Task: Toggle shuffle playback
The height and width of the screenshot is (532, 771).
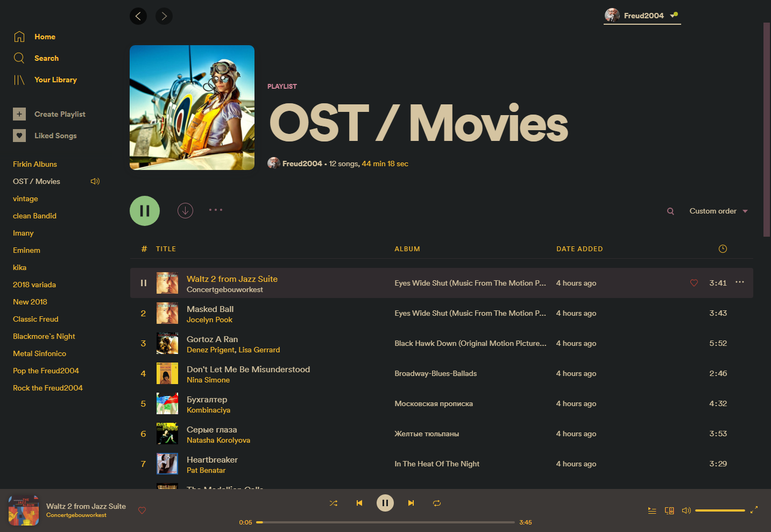Action: [334, 503]
